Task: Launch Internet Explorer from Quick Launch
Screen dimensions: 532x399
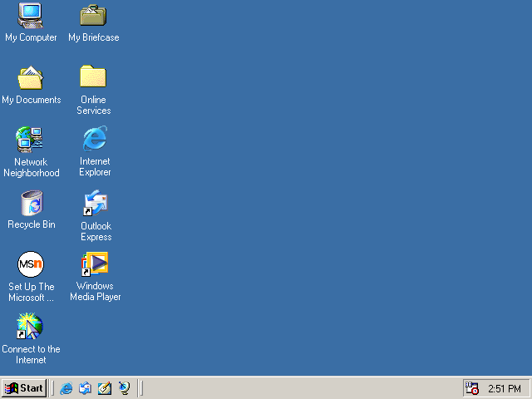Action: coord(66,388)
